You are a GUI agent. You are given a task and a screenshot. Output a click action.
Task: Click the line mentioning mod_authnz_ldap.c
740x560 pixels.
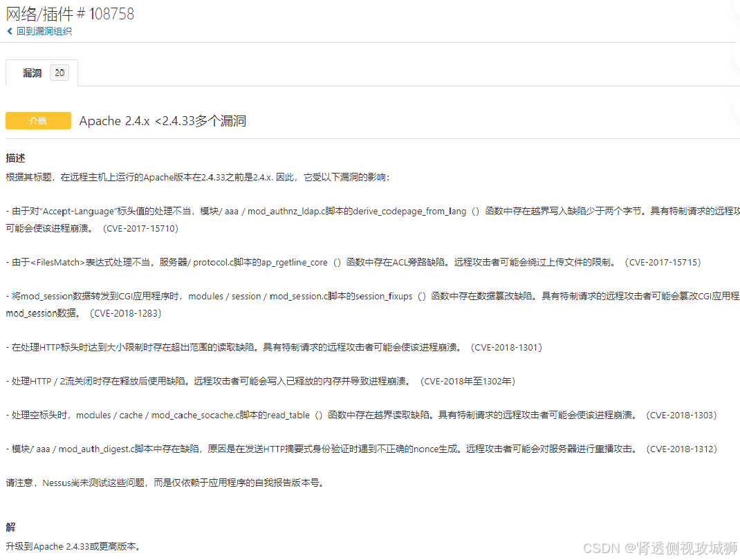(373, 212)
